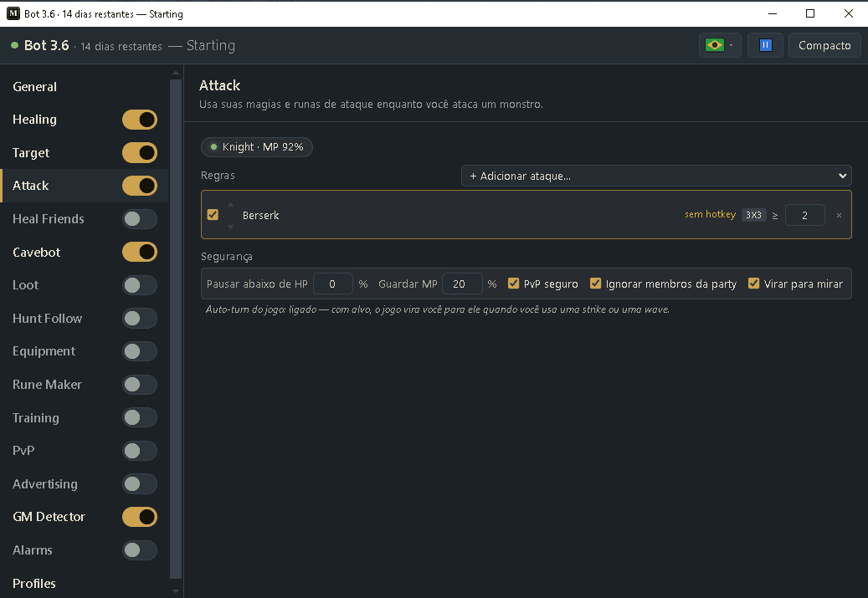Click the 'sem hotkey' link for Berserk
The width and height of the screenshot is (868, 598).
click(711, 215)
